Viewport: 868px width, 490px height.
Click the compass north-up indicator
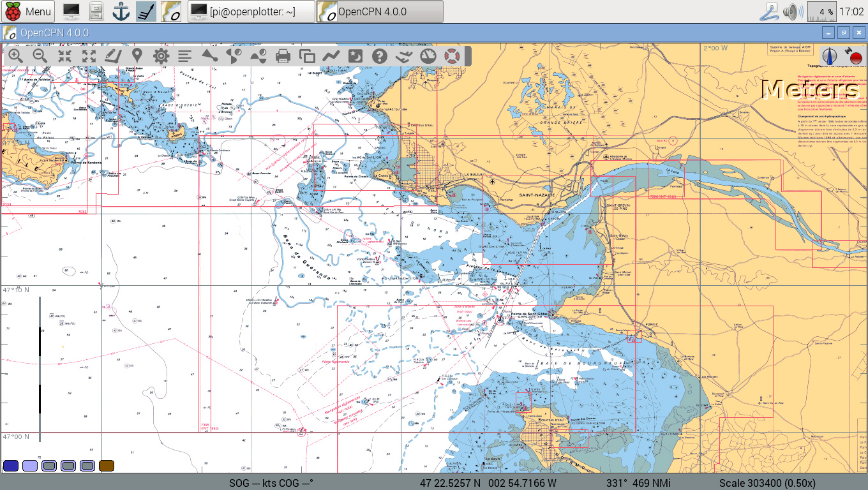(x=830, y=56)
